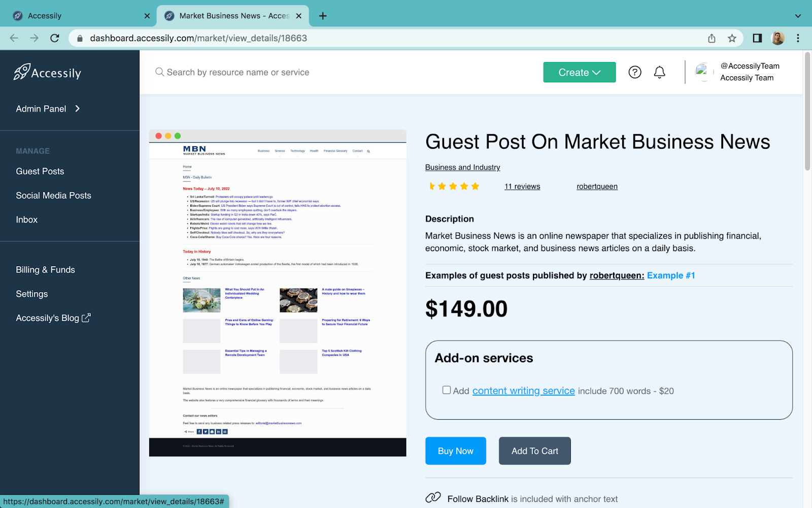This screenshot has width=812, height=508.
Task: Follow the content writing service link
Action: pos(524,391)
